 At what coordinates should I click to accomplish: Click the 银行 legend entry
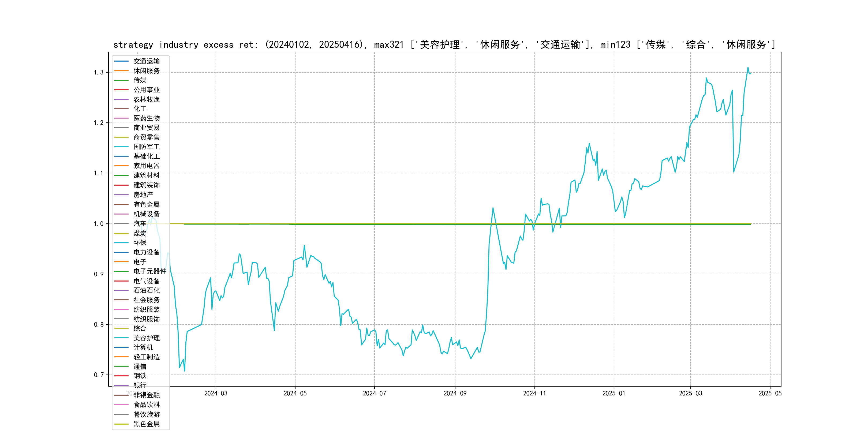[x=140, y=385]
